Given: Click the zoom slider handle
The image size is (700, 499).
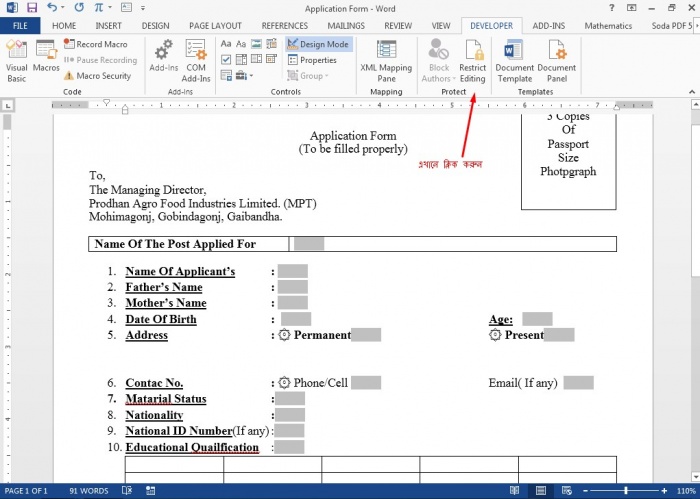Looking at the screenshot, I should (x=626, y=491).
